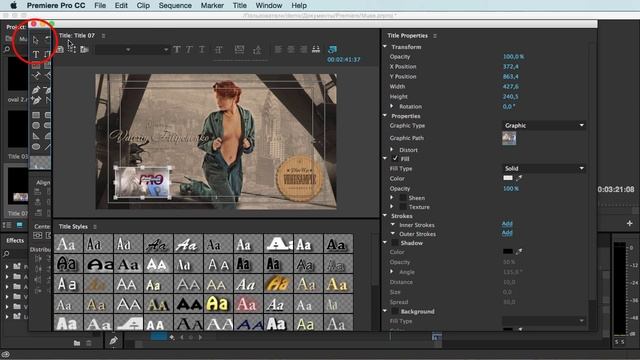Open the File menu
The image size is (640, 360).
[100, 5]
